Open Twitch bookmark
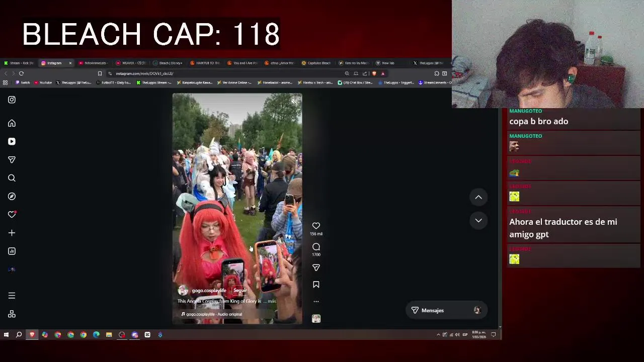The height and width of the screenshot is (362, 644). point(23,82)
